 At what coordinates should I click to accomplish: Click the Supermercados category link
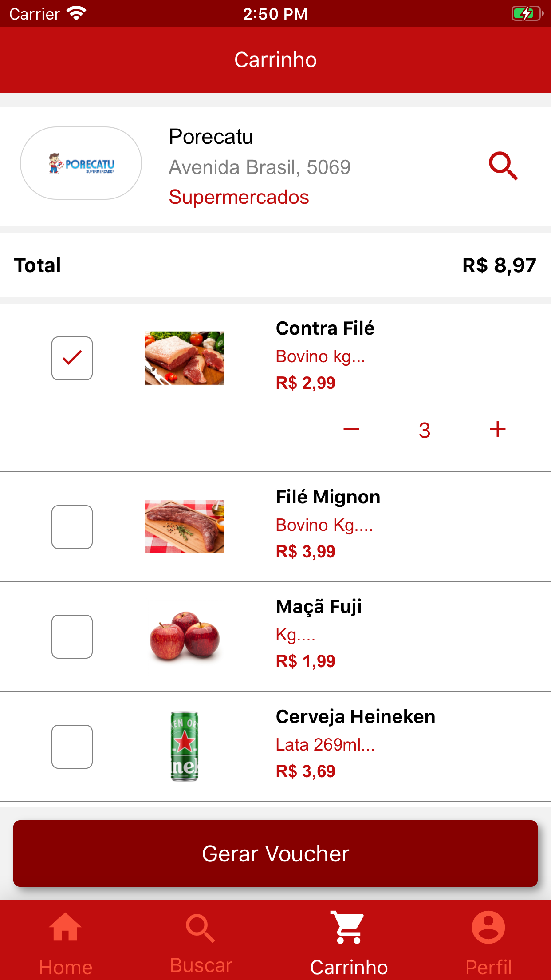(239, 197)
